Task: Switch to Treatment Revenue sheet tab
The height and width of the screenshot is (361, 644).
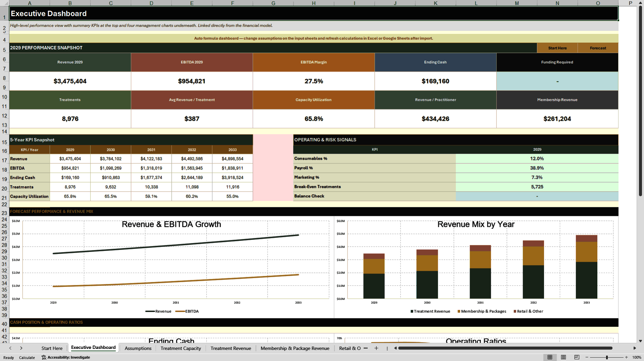Action: pyautogui.click(x=231, y=348)
